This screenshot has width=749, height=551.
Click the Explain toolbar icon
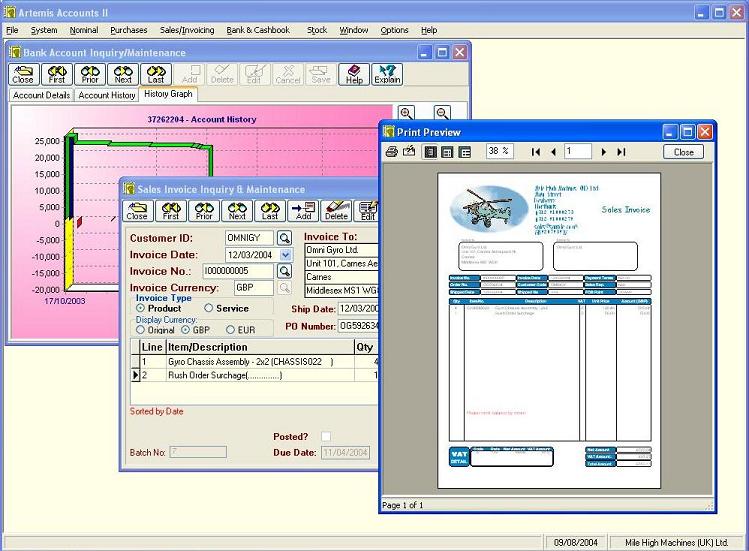387,75
